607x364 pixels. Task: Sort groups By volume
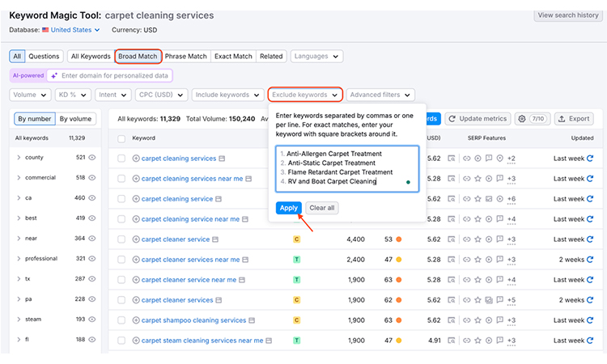coord(75,119)
